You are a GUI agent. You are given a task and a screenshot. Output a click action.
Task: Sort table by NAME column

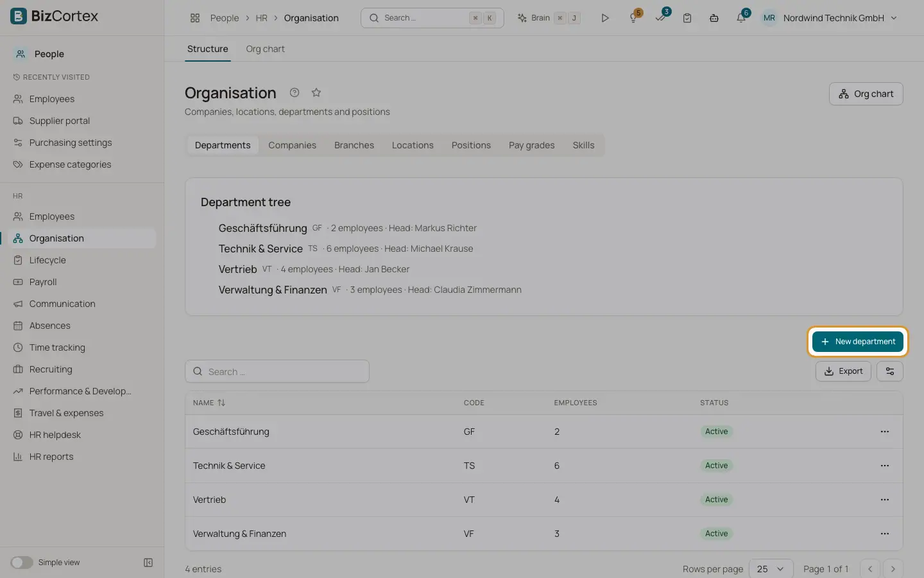[x=209, y=403]
